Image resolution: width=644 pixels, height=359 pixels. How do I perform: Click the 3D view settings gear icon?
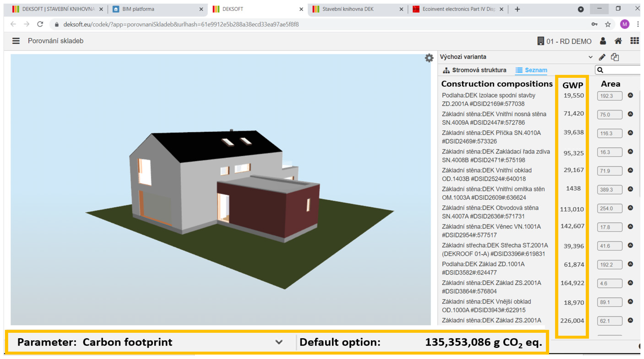[x=429, y=58]
